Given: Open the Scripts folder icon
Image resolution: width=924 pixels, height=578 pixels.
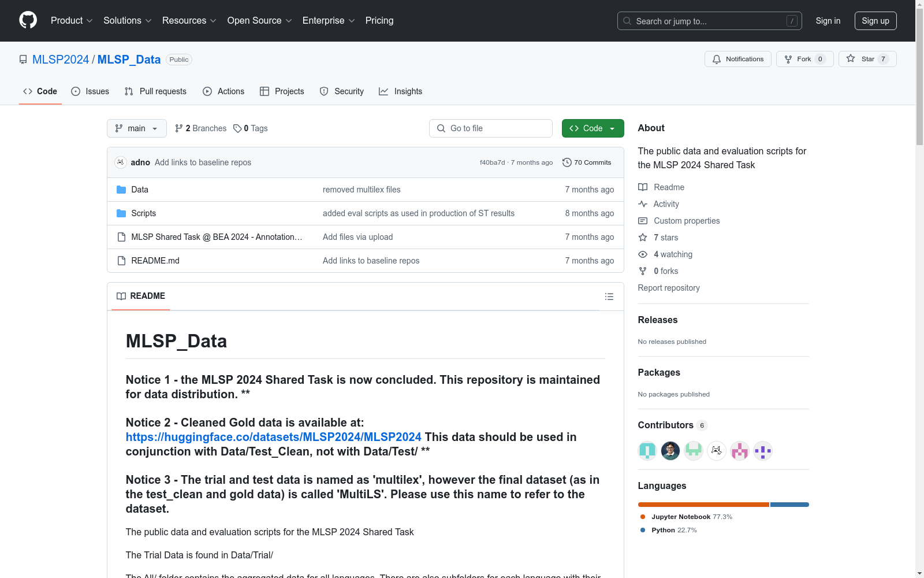Looking at the screenshot, I should coord(121,213).
